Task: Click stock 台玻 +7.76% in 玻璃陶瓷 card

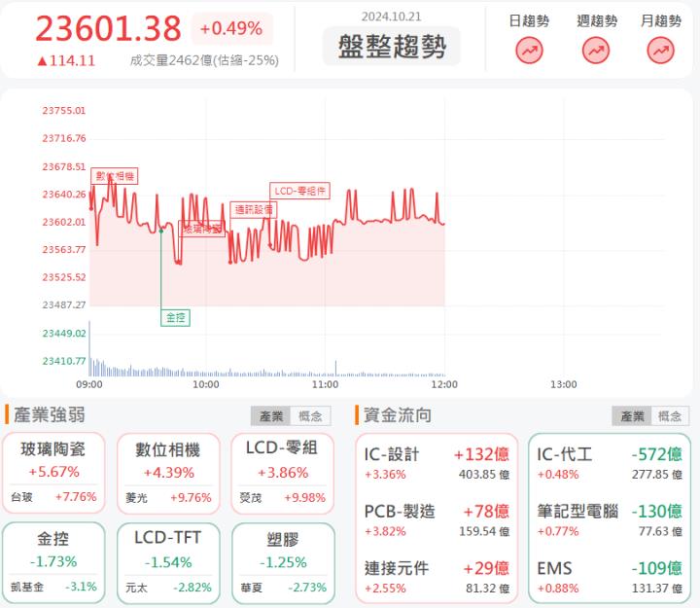Action: pyautogui.click(x=53, y=497)
